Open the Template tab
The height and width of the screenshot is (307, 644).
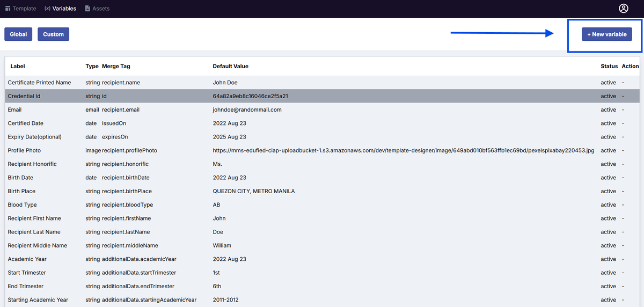click(x=21, y=9)
